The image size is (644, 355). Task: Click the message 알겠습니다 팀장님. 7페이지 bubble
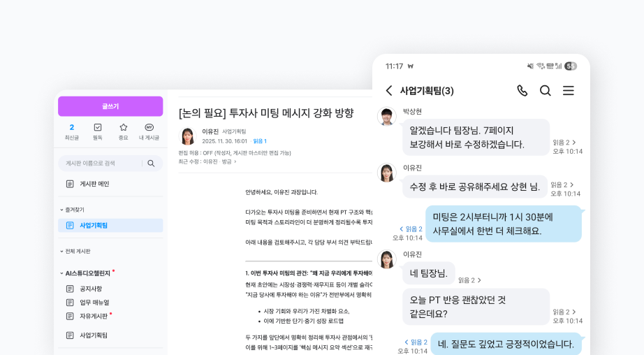coord(476,137)
